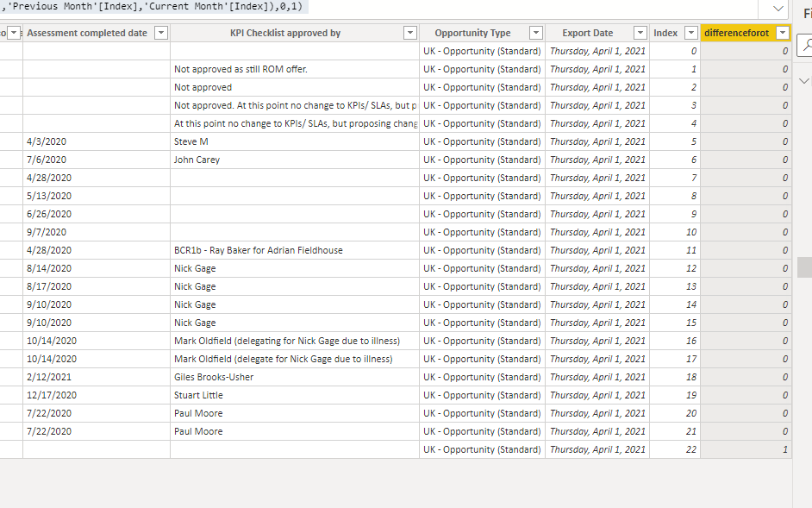This screenshot has width=812, height=508.
Task: Click the date cell 5/13/2020
Action: 97,197
